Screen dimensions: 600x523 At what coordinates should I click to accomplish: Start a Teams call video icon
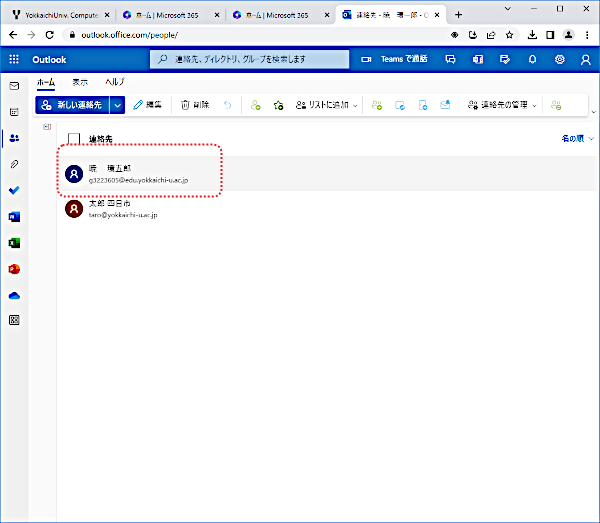click(x=366, y=59)
